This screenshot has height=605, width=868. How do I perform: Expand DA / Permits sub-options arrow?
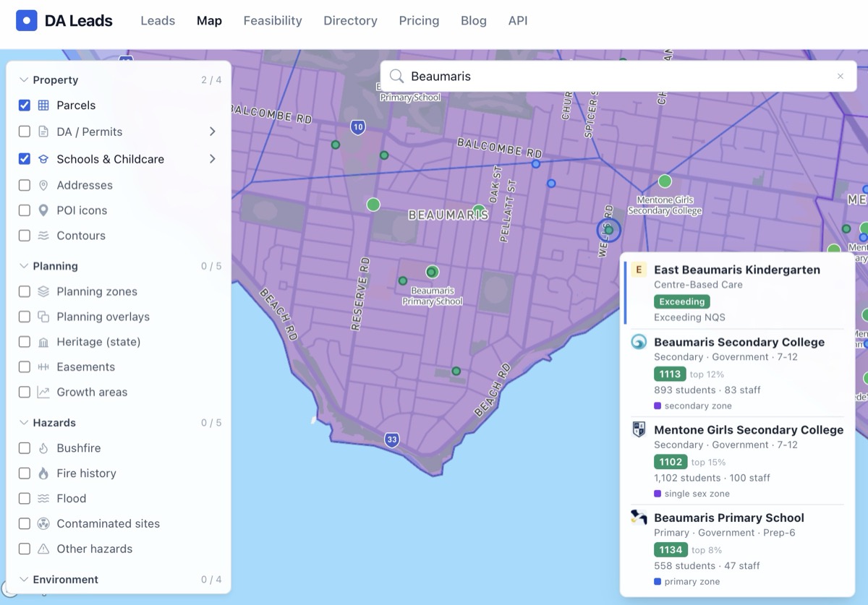coord(213,132)
